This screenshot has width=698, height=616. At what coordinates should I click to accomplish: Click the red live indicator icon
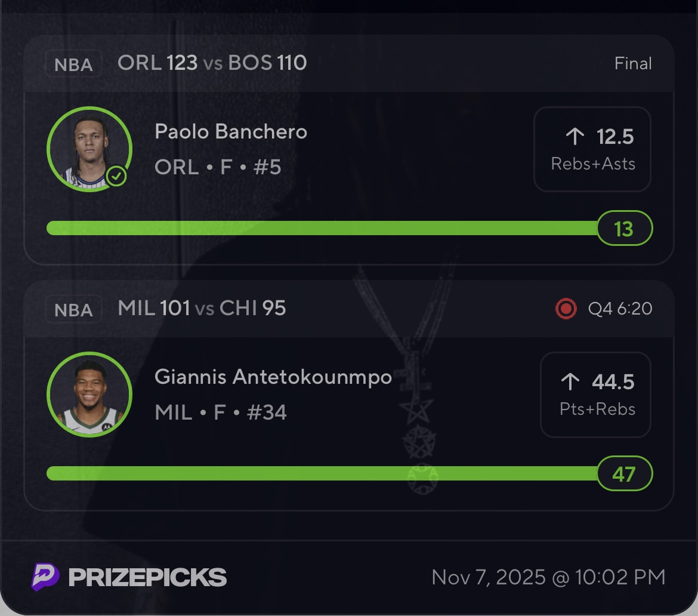(x=566, y=309)
